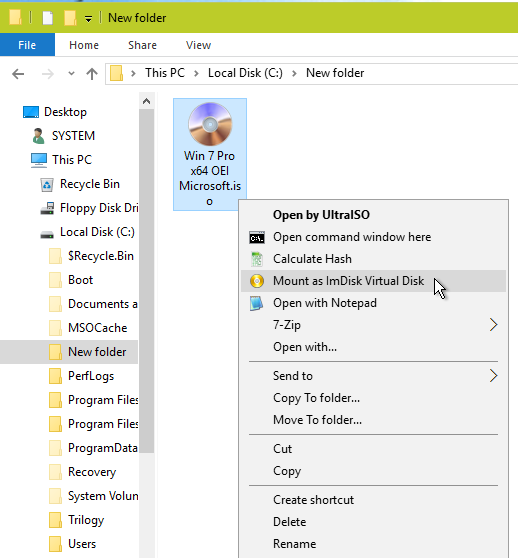
Task: Select Local Disk (C:) in navigation pane
Action: point(97,232)
